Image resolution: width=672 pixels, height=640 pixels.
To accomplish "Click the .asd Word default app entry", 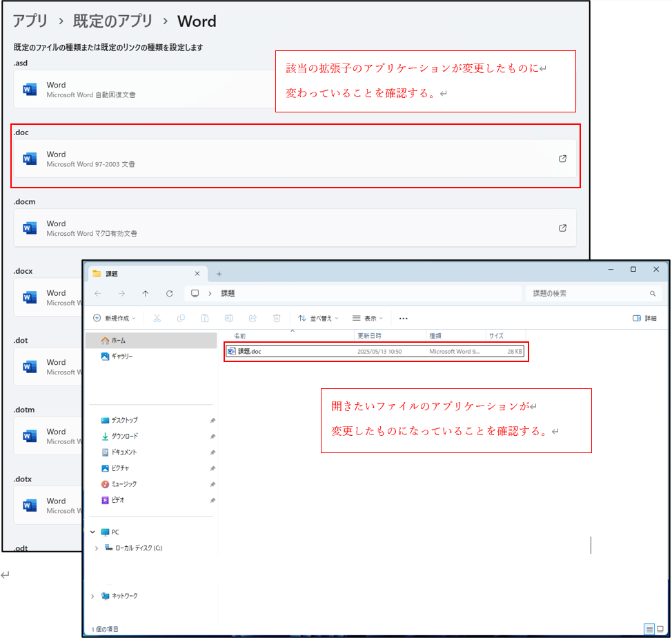I will point(144,89).
